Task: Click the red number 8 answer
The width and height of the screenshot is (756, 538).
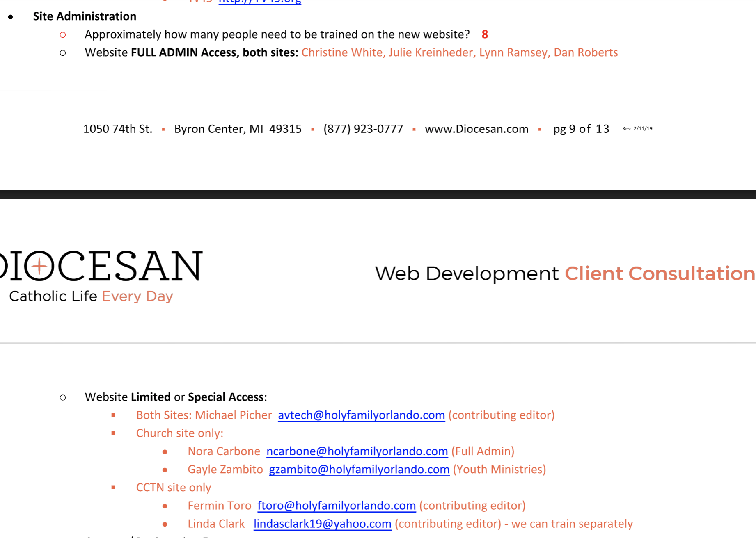Action: 485,34
